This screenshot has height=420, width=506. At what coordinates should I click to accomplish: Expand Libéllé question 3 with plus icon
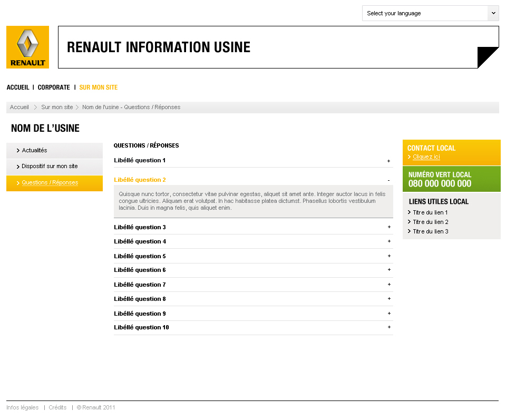click(x=389, y=227)
